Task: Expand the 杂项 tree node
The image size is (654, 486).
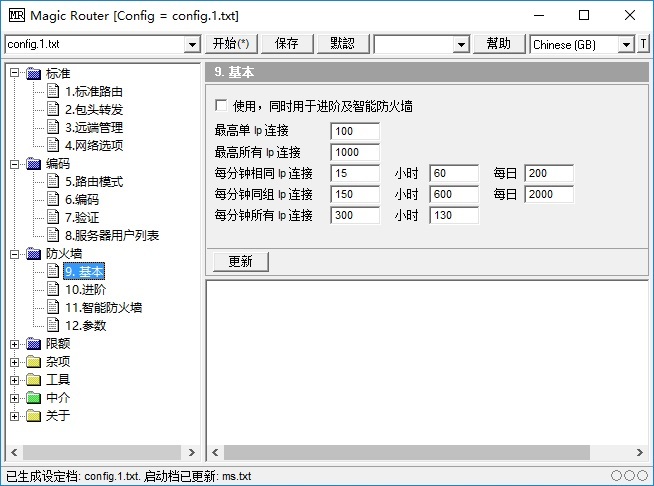Action: (x=15, y=362)
